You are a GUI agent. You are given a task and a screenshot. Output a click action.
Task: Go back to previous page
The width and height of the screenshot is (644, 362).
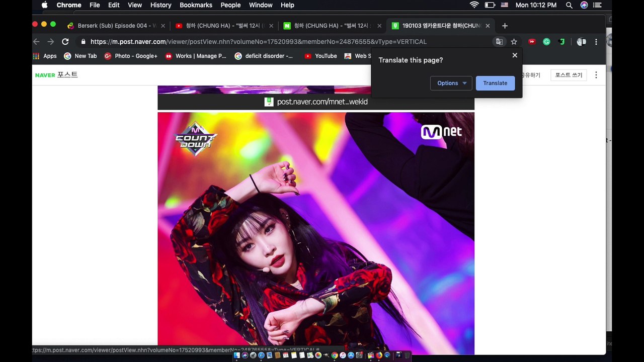click(x=36, y=42)
